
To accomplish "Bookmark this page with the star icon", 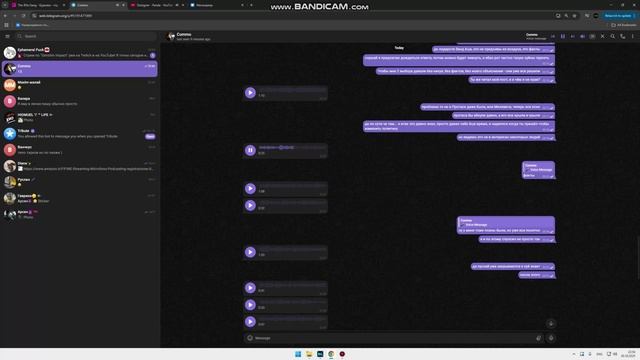I will [574, 16].
